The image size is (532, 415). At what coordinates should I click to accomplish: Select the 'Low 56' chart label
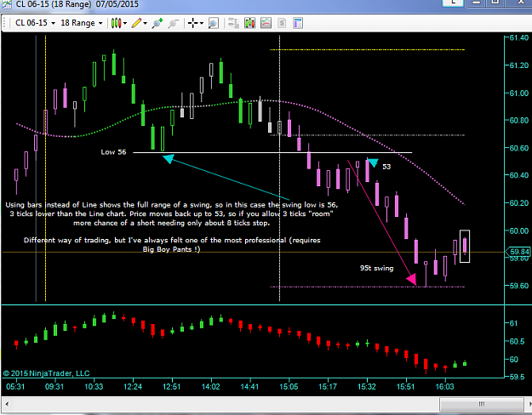(113, 152)
